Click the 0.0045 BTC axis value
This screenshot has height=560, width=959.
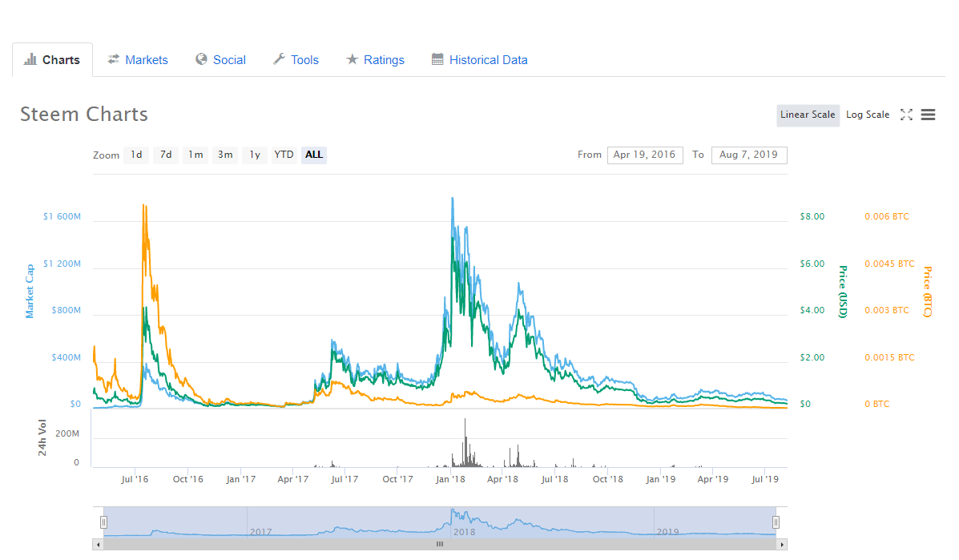[889, 264]
